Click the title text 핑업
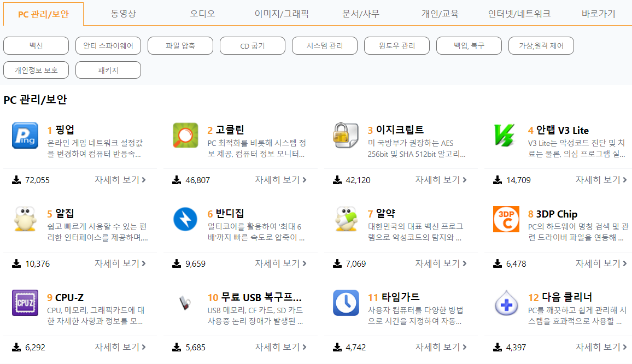 pyautogui.click(x=65, y=130)
